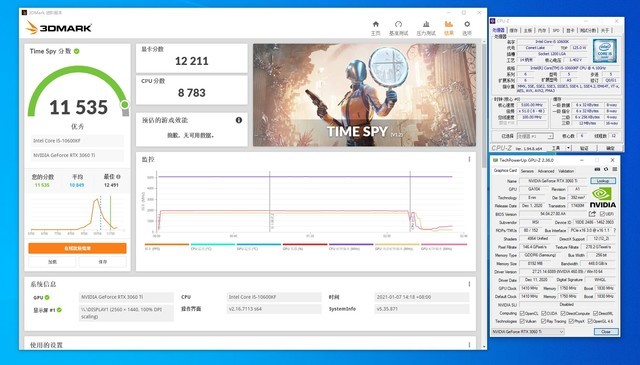Toggle the UEFI checkbox in GPU-Z
640x365 pixels.
pyautogui.click(x=603, y=214)
